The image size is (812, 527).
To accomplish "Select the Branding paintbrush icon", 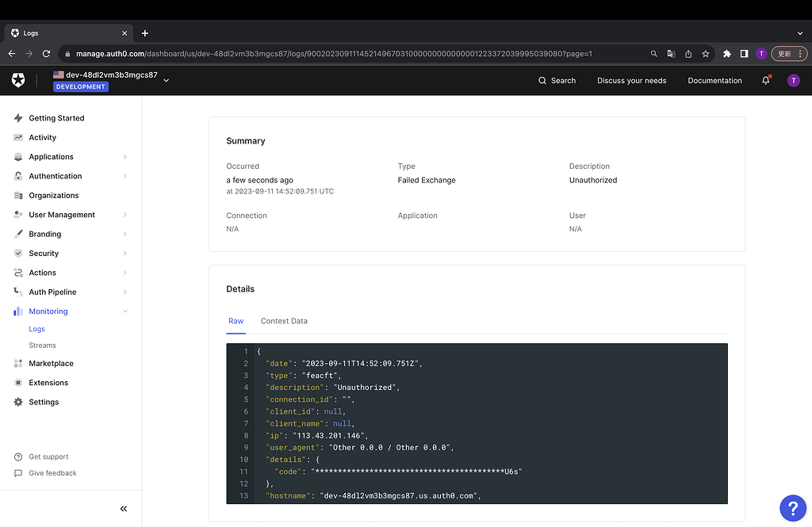I will tap(19, 234).
